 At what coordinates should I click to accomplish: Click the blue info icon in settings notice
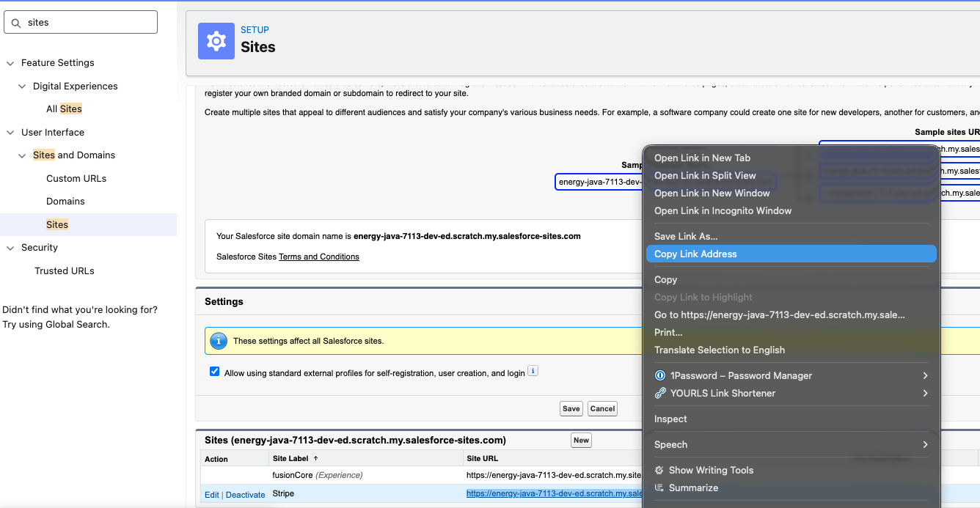219,341
